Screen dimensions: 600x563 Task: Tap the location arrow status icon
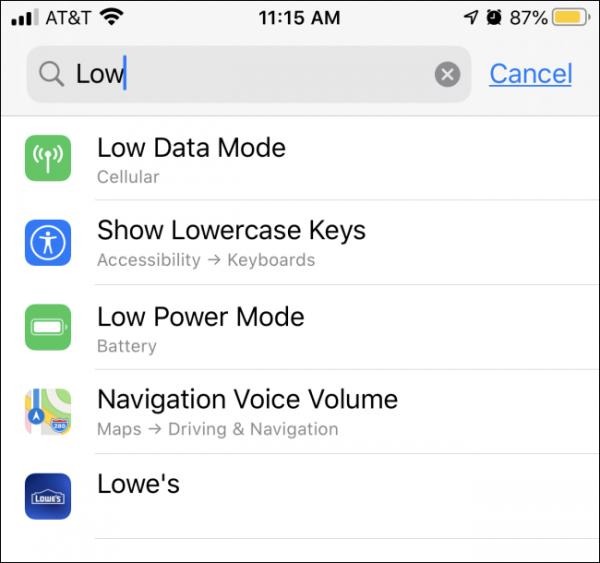(x=471, y=17)
